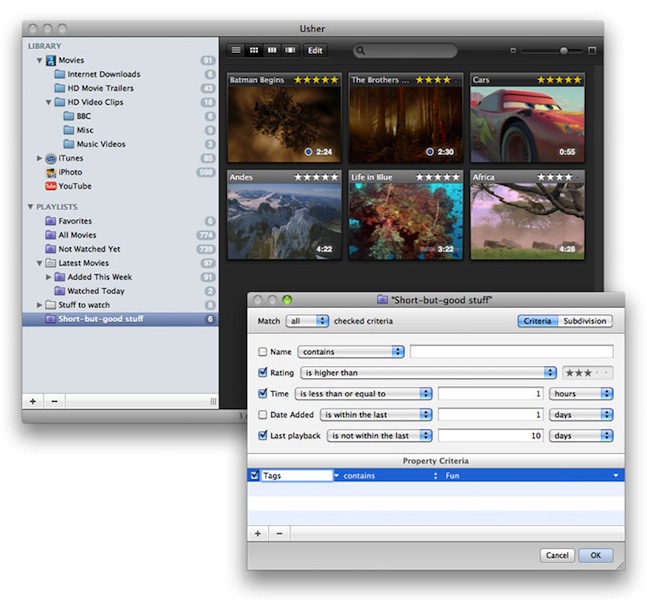This screenshot has width=647, height=600.
Task: Open the iPhoto library source icon
Action: 49,172
